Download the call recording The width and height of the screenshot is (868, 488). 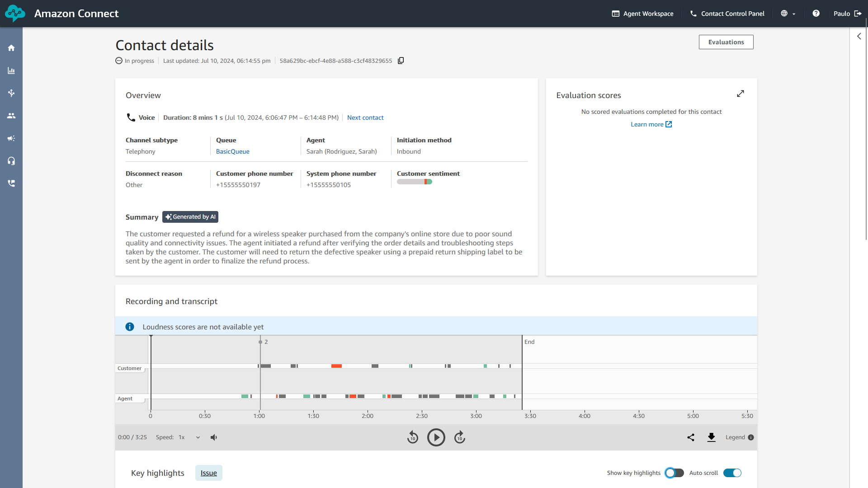click(x=711, y=437)
